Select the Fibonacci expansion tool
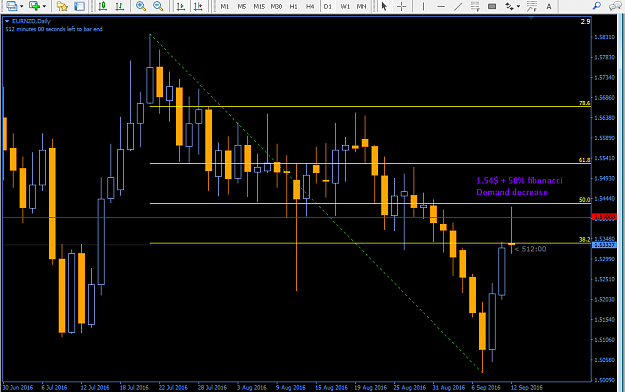 coord(532,6)
